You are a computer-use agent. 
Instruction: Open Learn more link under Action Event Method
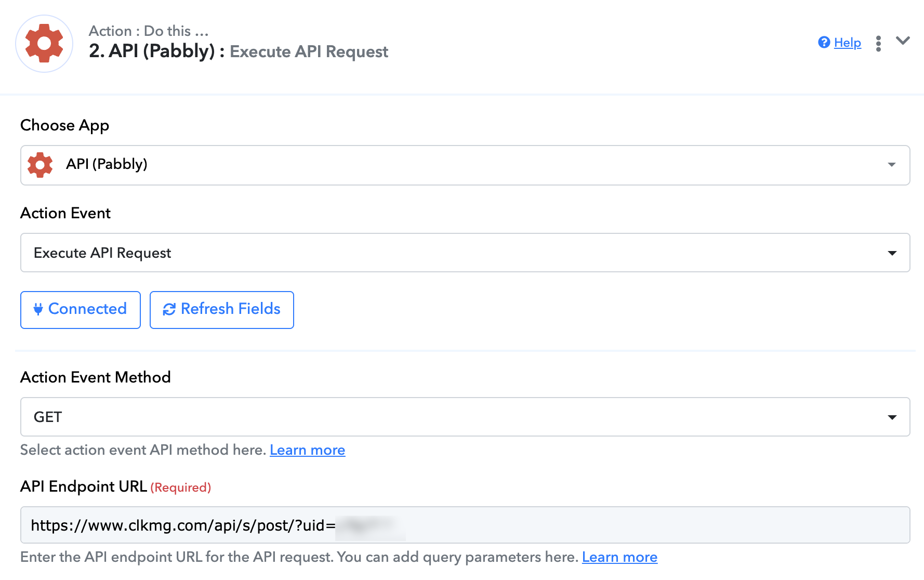pos(307,450)
